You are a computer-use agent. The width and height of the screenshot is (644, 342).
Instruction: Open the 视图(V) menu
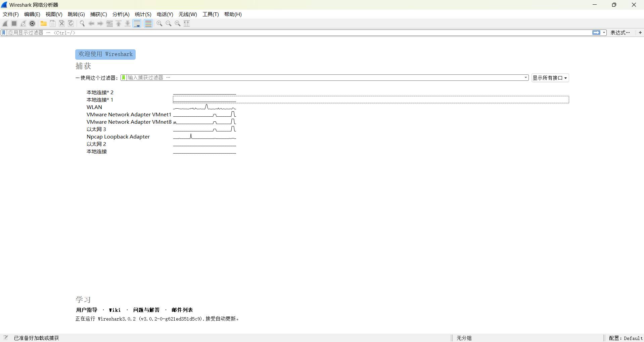[54, 14]
